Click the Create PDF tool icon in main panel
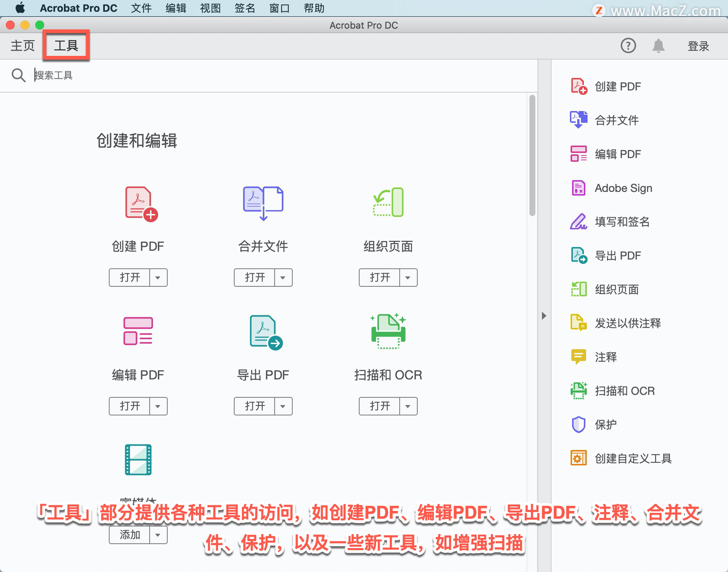728x572 pixels. pyautogui.click(x=141, y=204)
